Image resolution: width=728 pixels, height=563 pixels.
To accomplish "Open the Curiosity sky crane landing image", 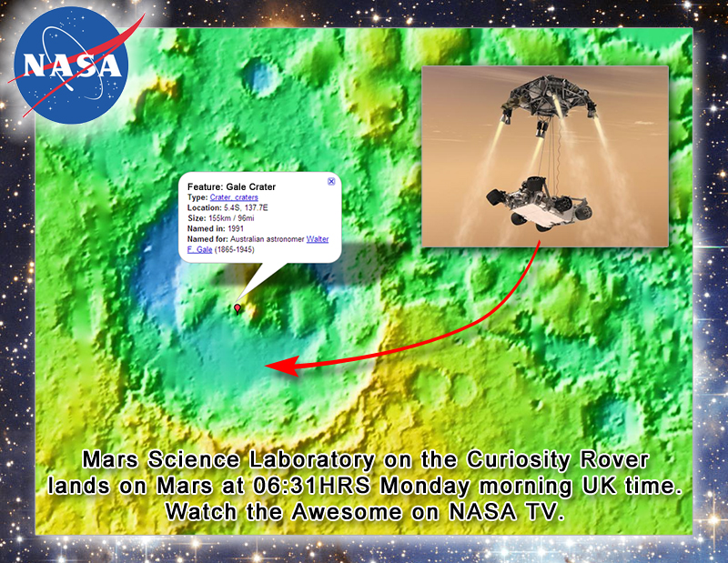I will (544, 156).
